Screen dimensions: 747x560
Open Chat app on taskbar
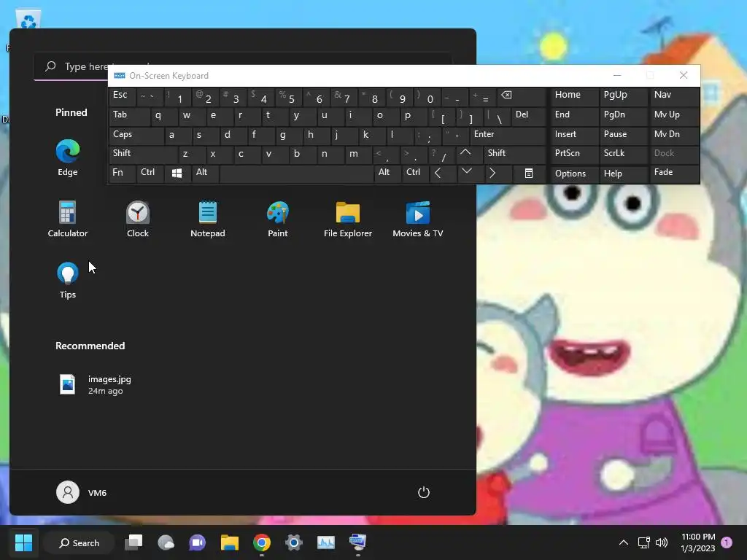point(197,542)
